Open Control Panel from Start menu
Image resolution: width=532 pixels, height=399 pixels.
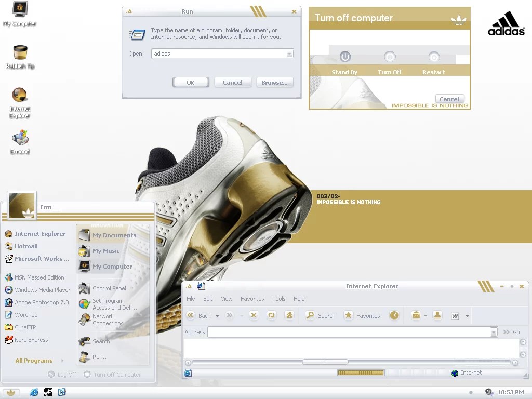tap(102, 288)
